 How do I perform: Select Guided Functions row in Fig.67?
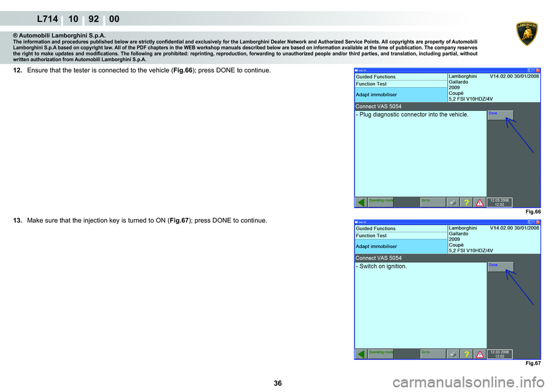click(x=400, y=229)
